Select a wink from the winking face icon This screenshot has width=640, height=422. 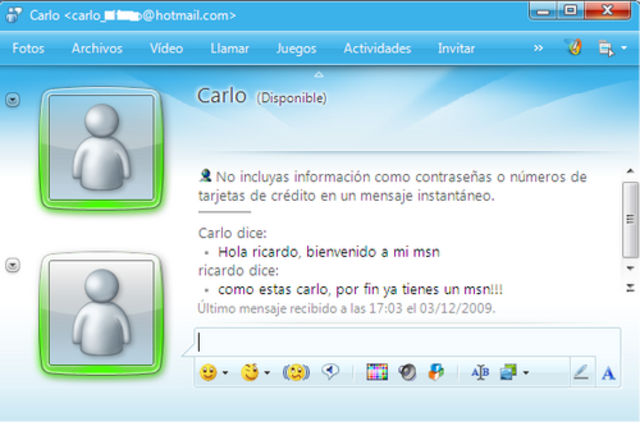point(250,372)
